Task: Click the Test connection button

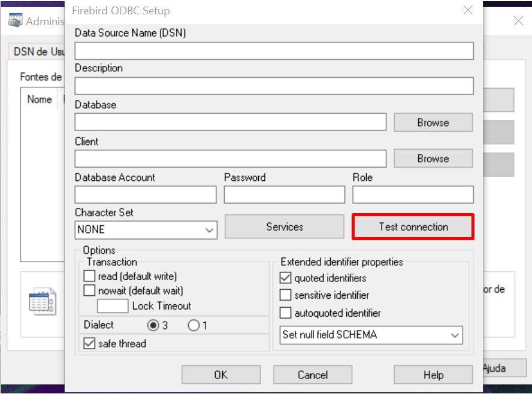Action: (x=413, y=226)
